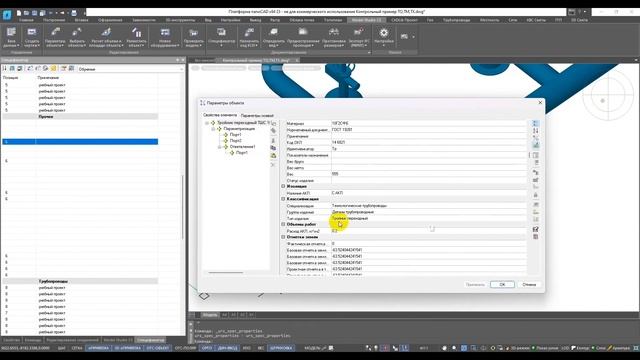Open Параметры объекта ribbon tool
640x360 pixels.
[x=55, y=37]
